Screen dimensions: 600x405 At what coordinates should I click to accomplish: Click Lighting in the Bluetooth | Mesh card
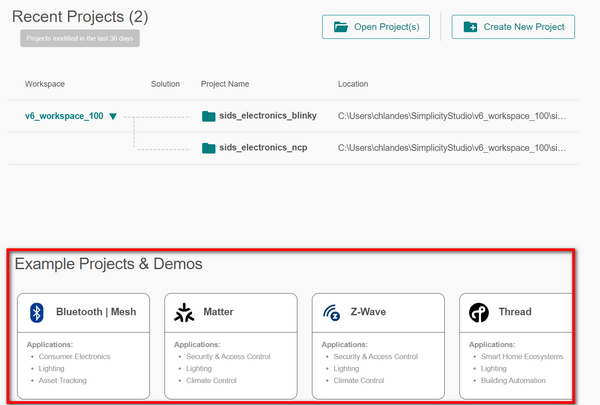click(x=51, y=369)
